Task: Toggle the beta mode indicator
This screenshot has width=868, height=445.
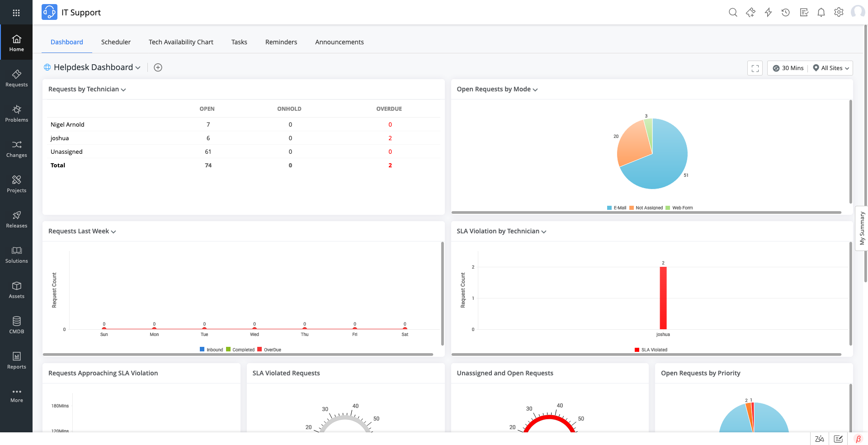Action: (859, 438)
